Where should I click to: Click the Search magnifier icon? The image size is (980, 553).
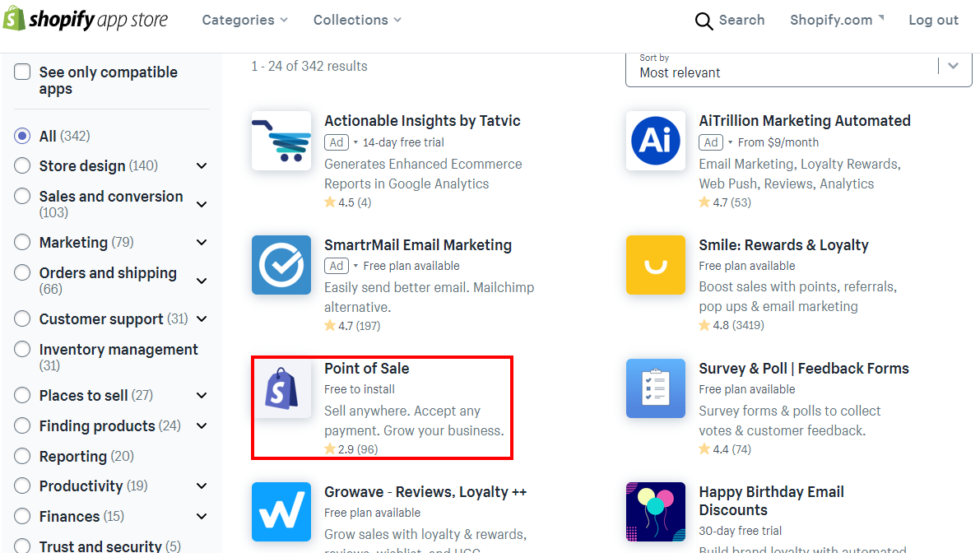point(704,21)
